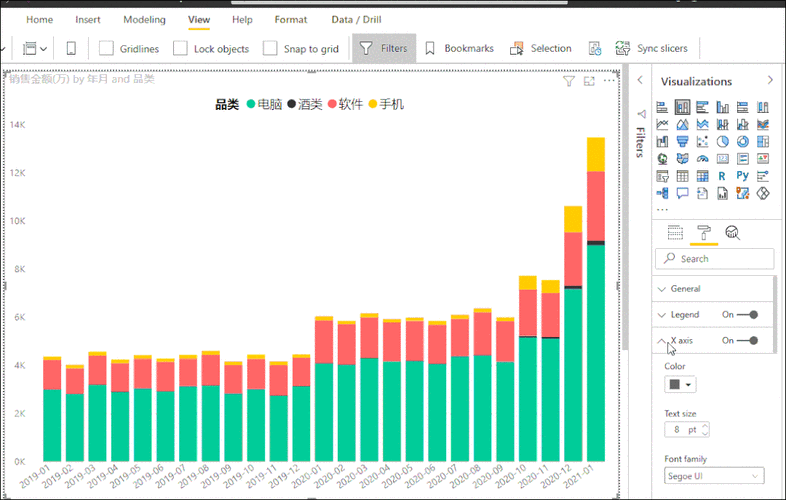Enable the Gridlines checkbox
This screenshot has width=786, height=500.
106,49
